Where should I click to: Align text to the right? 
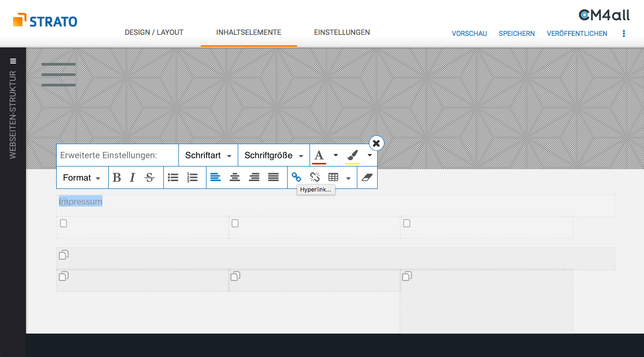tap(254, 177)
